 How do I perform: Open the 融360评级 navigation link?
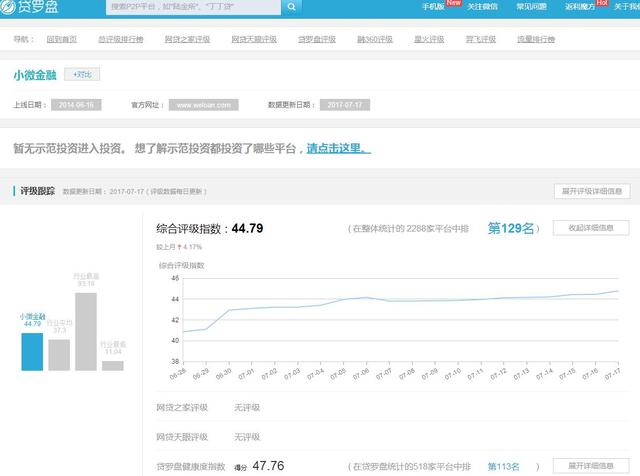tap(375, 39)
